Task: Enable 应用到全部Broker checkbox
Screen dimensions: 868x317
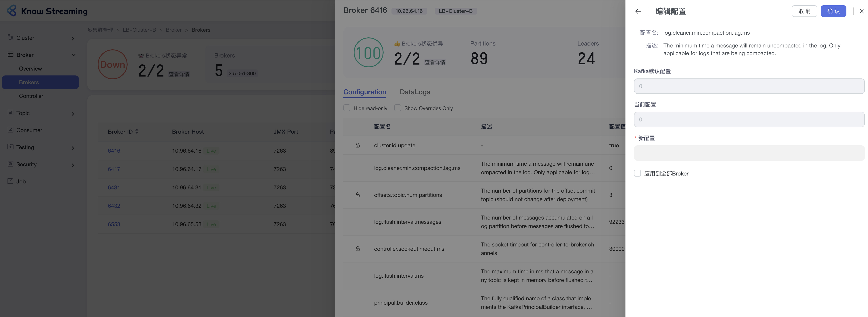Action: coord(637,173)
